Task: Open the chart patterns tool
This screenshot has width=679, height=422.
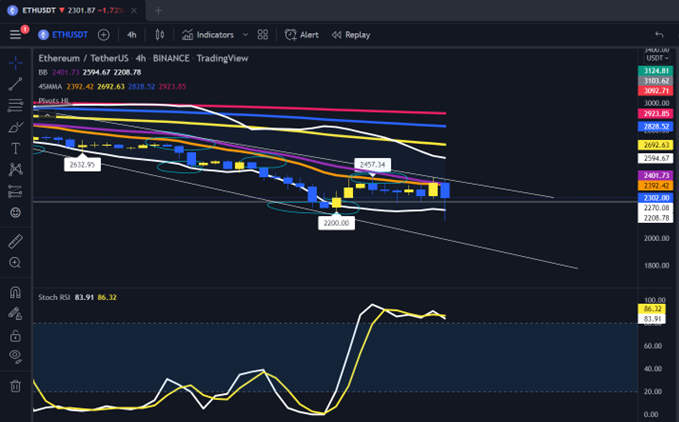Action: 16,169
